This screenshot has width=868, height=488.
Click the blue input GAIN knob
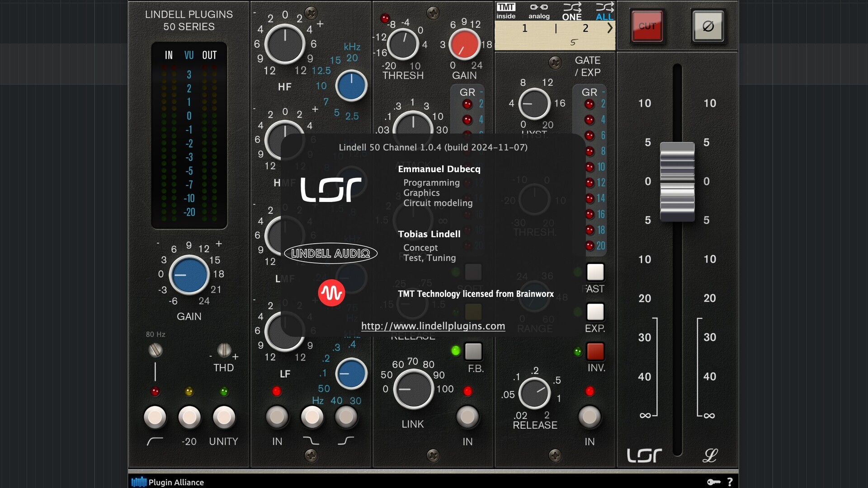(189, 275)
